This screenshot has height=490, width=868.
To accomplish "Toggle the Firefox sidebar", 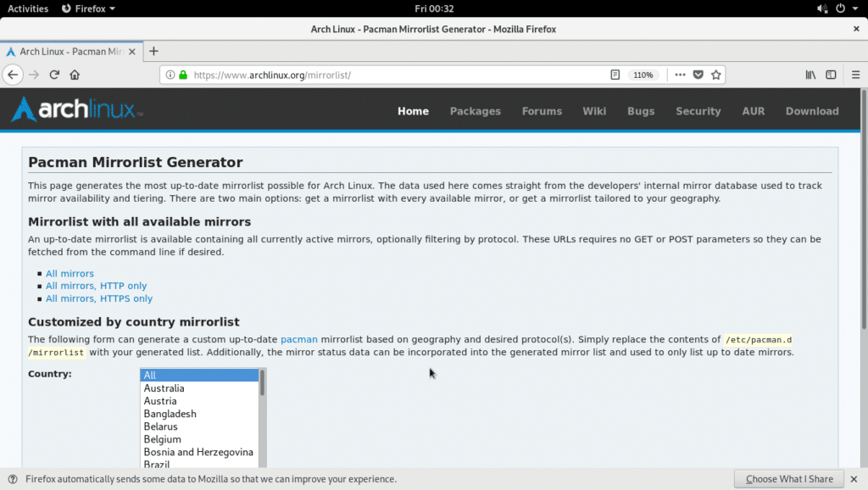I will click(x=832, y=75).
